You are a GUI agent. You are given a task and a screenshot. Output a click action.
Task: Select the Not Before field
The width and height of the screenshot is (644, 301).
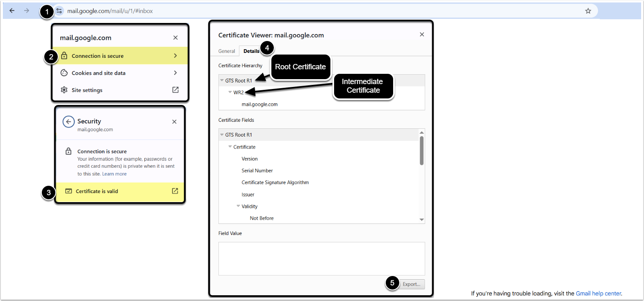click(x=319, y=218)
